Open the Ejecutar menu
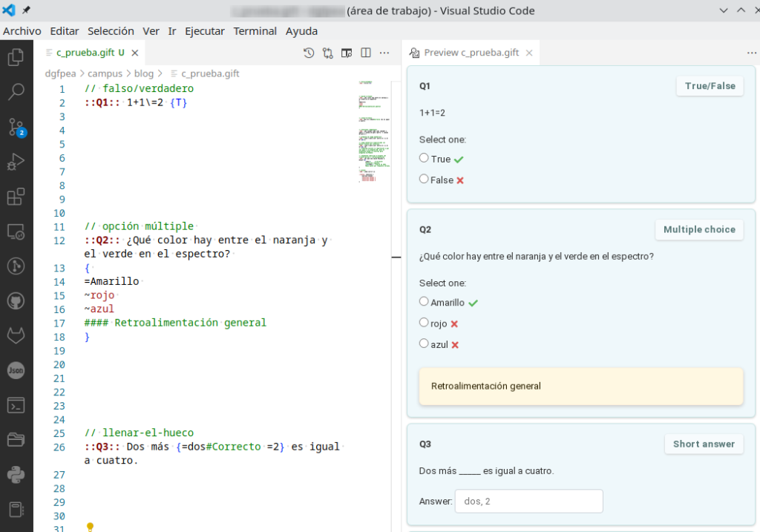Viewport: 760px width, 532px height. coord(205,31)
